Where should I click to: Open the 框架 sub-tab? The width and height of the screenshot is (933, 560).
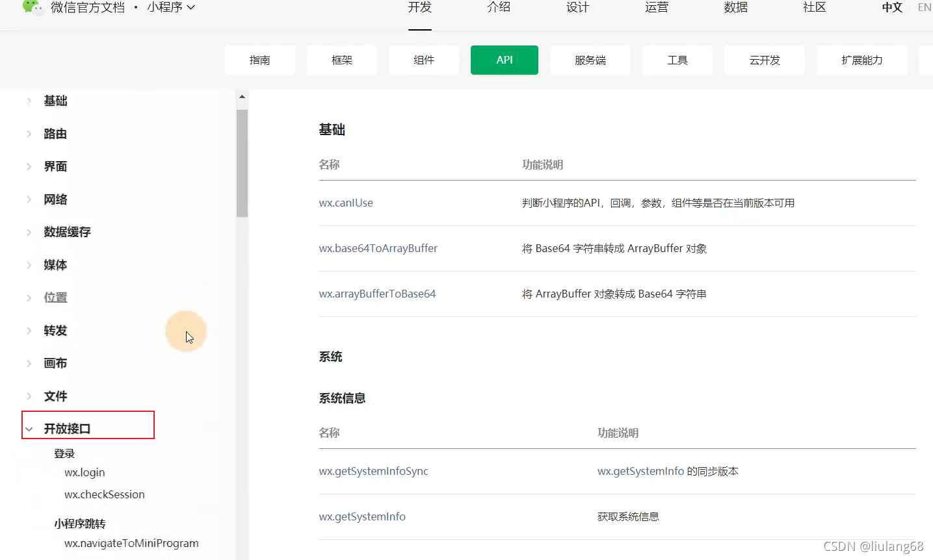342,60
